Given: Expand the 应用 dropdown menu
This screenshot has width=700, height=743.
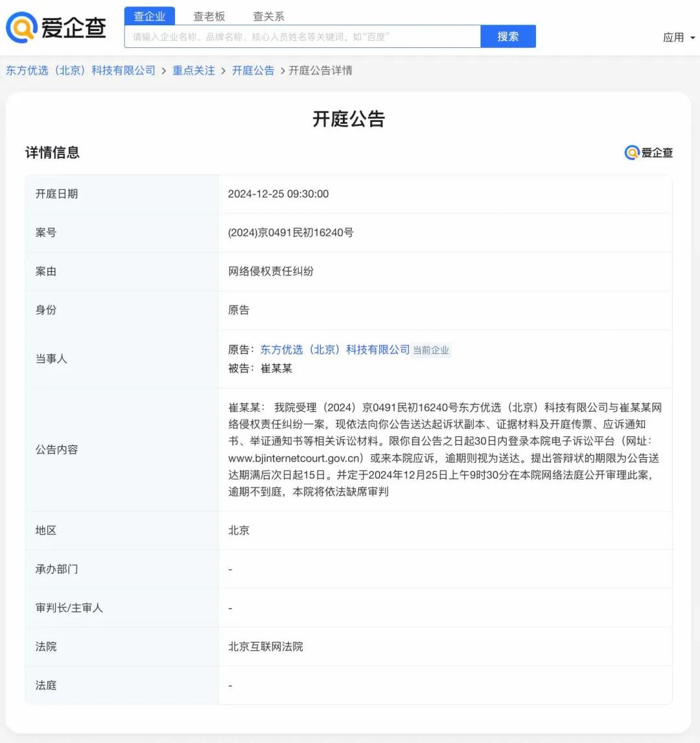Looking at the screenshot, I should [679, 38].
